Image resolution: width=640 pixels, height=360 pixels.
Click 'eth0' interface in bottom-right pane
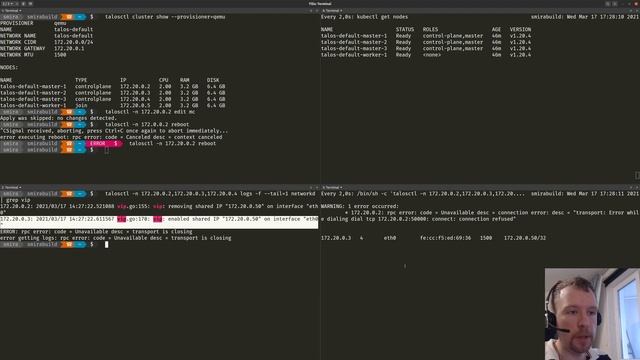point(390,238)
